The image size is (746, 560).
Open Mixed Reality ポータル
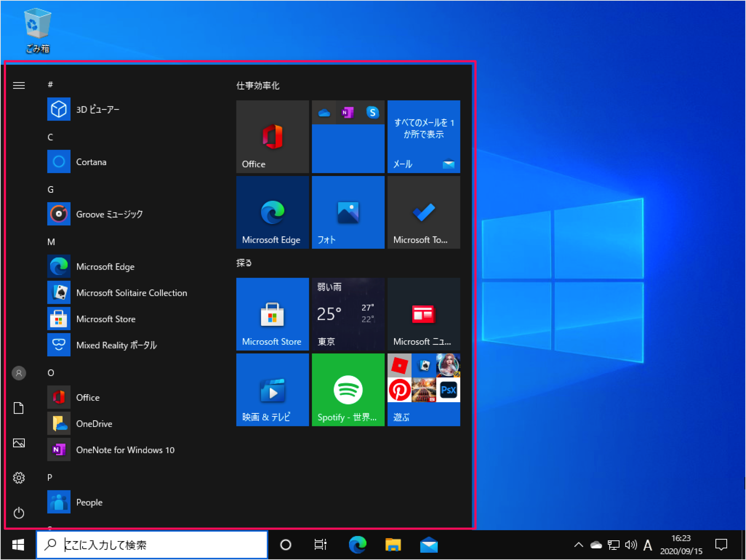(116, 345)
